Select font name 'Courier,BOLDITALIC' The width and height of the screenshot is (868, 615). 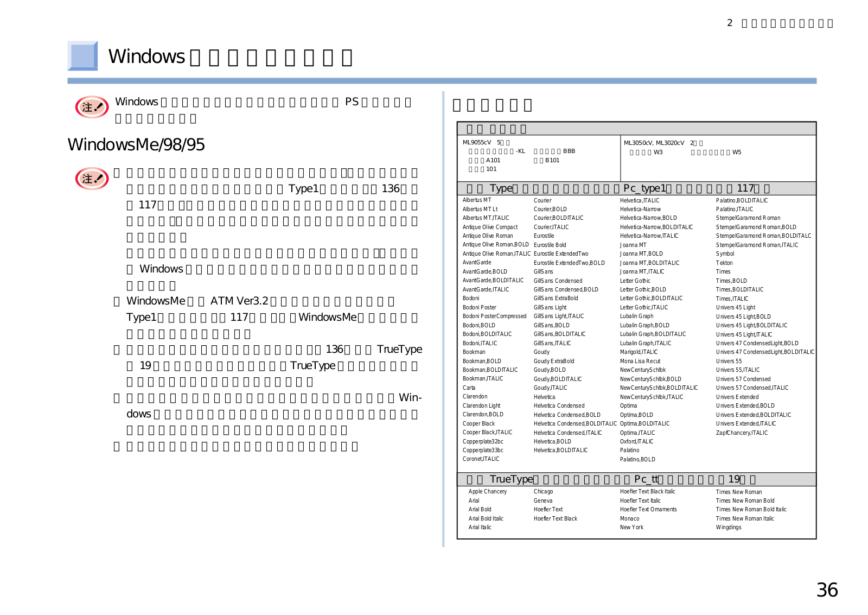(x=559, y=218)
